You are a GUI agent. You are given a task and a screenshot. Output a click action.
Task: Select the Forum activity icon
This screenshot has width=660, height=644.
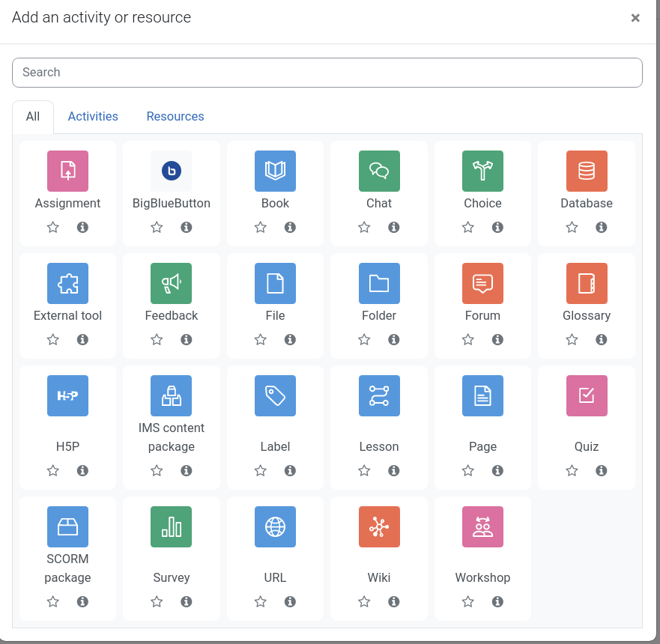(482, 283)
